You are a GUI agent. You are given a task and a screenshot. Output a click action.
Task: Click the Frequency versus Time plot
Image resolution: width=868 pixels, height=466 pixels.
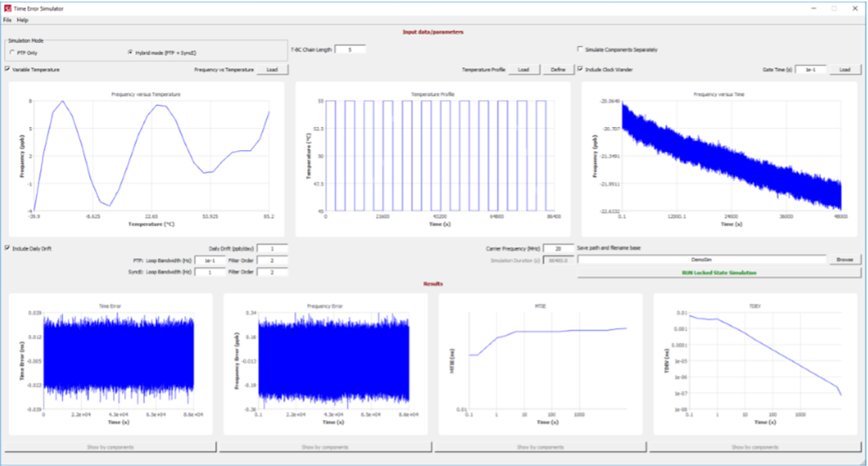click(x=719, y=159)
